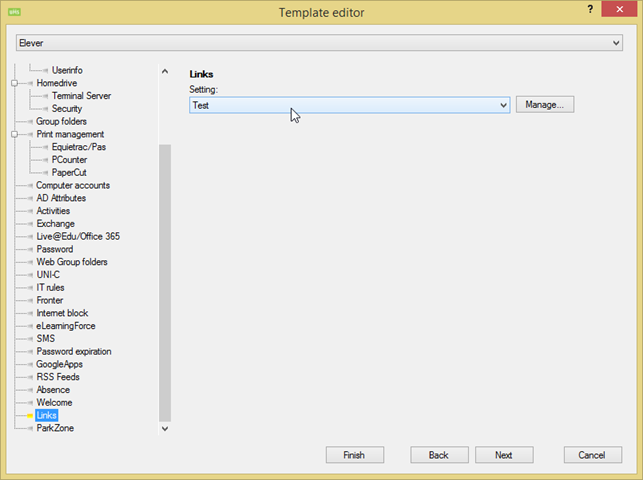Collapse the Homedrive tree node
Viewport: 643px width, 480px height.
15,83
